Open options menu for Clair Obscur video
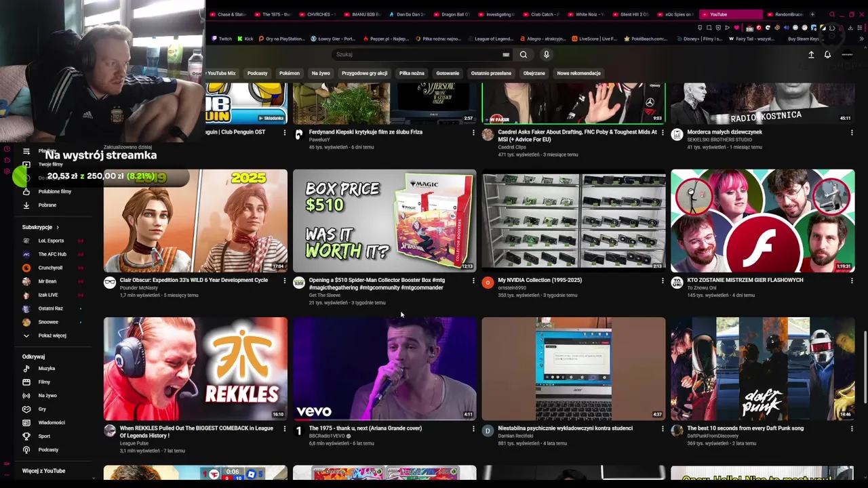 coord(284,281)
